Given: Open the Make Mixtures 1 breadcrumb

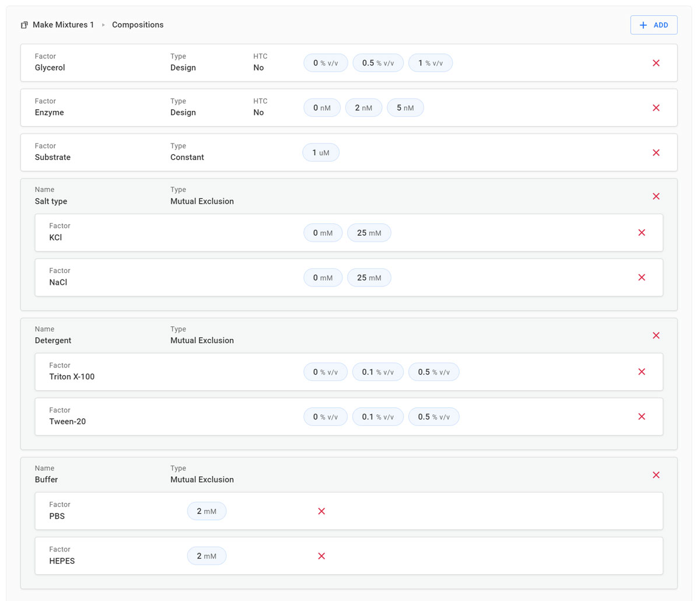Looking at the screenshot, I should point(63,25).
